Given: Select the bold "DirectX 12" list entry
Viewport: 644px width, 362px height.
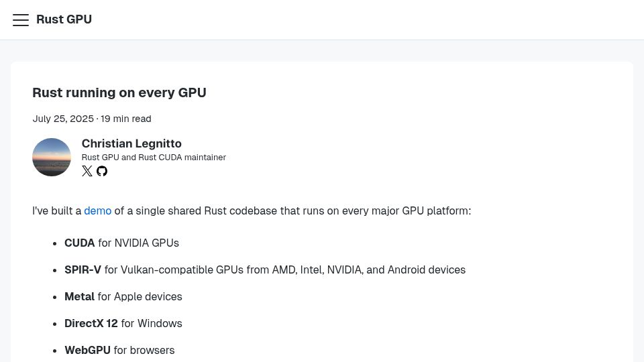Looking at the screenshot, I should point(91,323).
